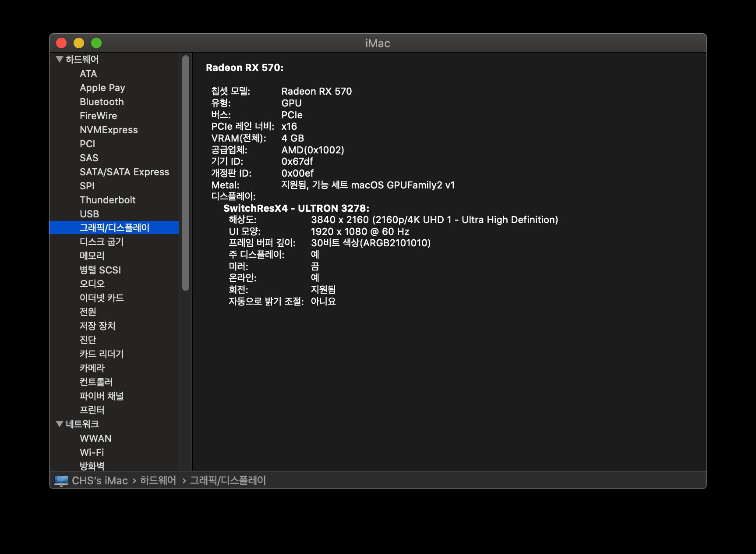Select 그래픽/디스플레이 highlighted row
This screenshot has height=554, width=756.
pyautogui.click(x=114, y=227)
